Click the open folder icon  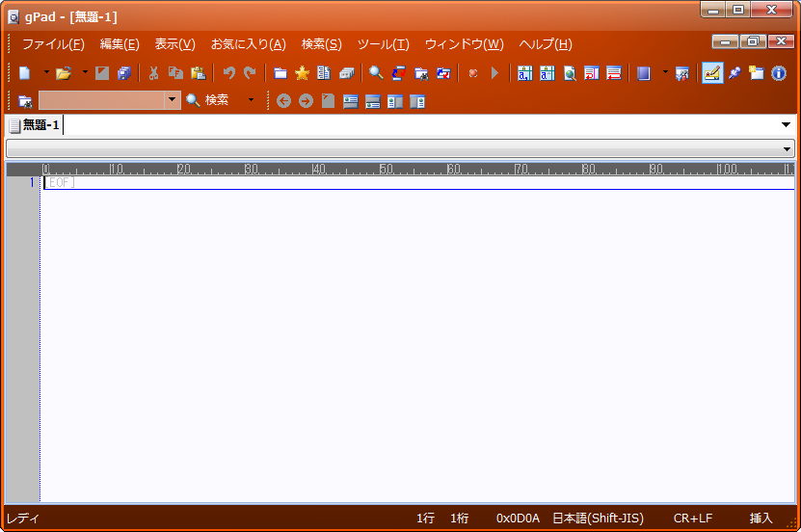click(64, 73)
